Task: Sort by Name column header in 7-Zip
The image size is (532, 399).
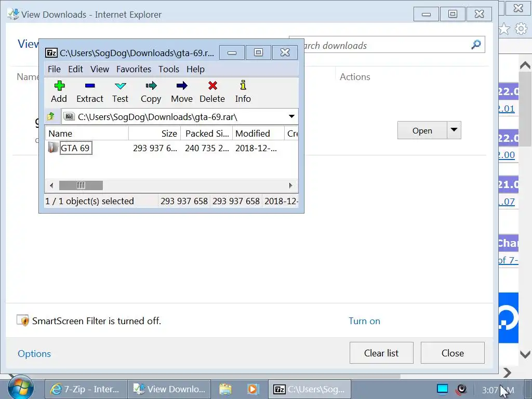Action: pos(87,134)
